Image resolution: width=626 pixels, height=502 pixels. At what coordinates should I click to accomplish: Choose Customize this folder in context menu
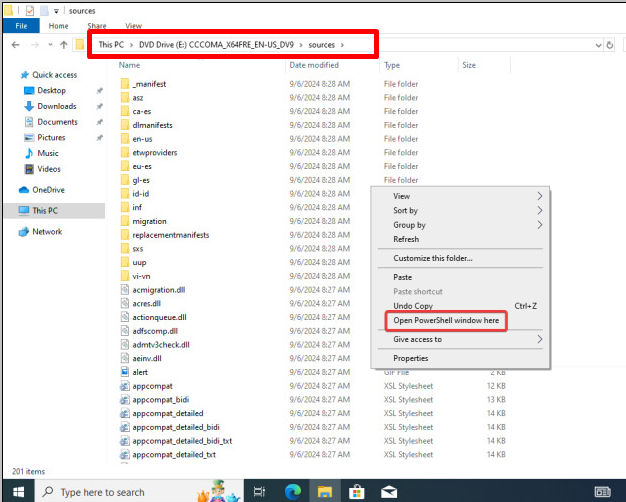pyautogui.click(x=460, y=258)
